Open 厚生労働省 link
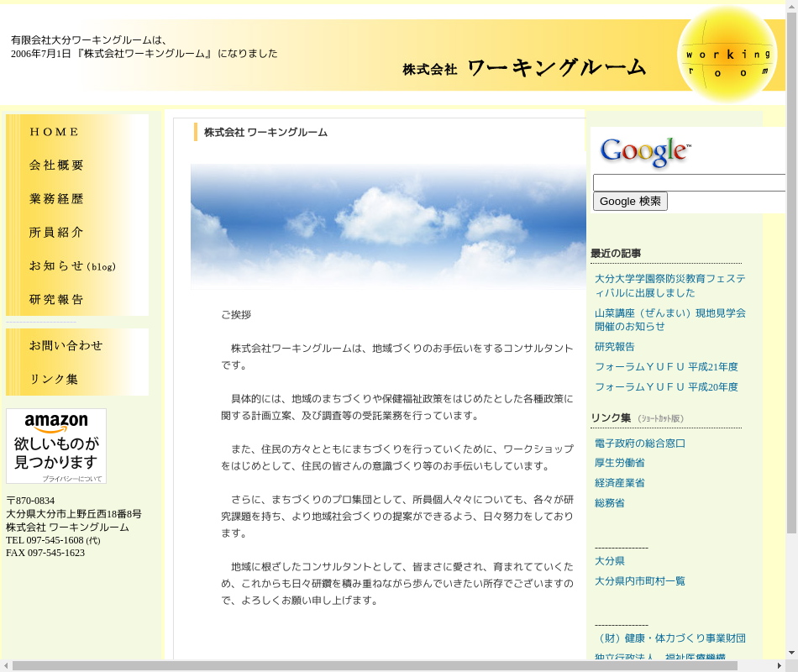 click(x=620, y=463)
